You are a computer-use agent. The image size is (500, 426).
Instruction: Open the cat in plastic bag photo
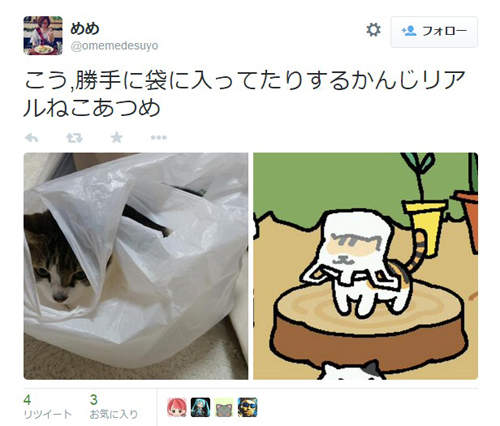(x=136, y=266)
